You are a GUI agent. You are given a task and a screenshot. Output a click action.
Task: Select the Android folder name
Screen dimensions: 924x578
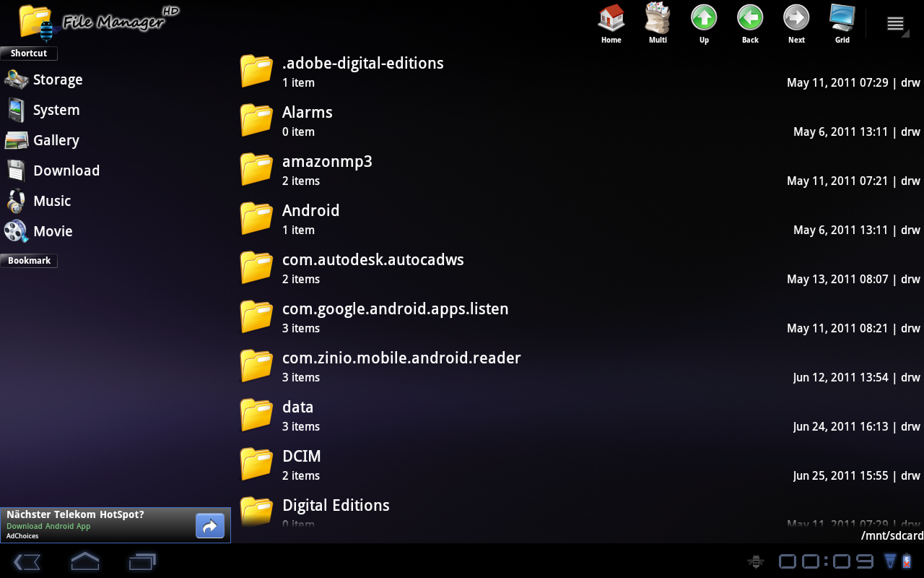310,211
